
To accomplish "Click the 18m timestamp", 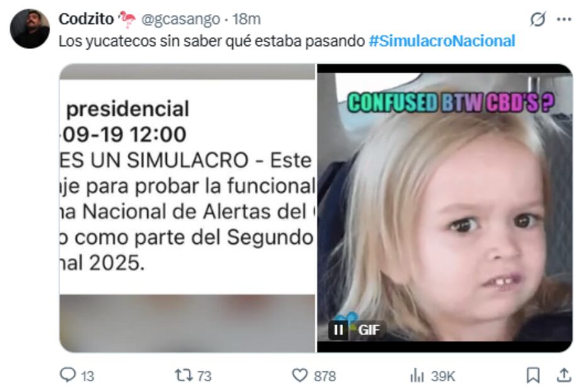I will (x=246, y=19).
